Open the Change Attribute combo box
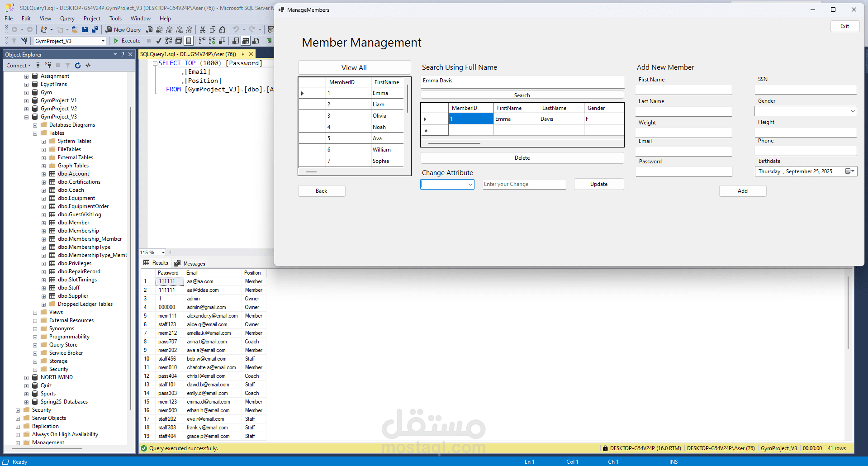The width and height of the screenshot is (868, 466). [x=470, y=185]
